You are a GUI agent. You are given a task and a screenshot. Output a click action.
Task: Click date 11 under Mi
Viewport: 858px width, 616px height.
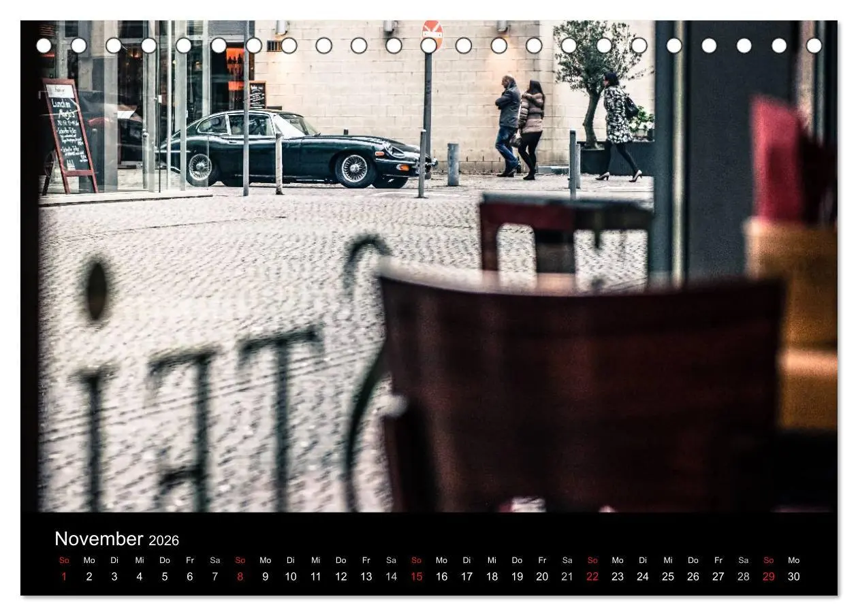coord(315,577)
